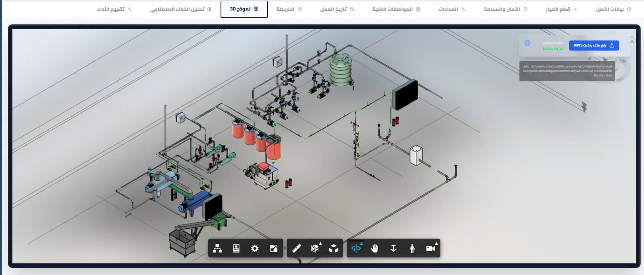Select the العدادات tab
The width and height of the screenshot is (644, 275).
(x=452, y=9)
